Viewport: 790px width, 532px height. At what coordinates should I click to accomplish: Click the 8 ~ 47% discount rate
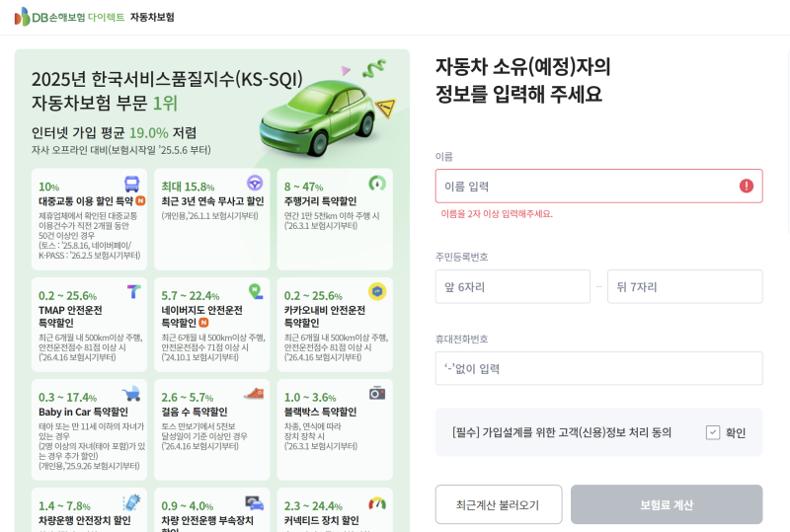[304, 187]
